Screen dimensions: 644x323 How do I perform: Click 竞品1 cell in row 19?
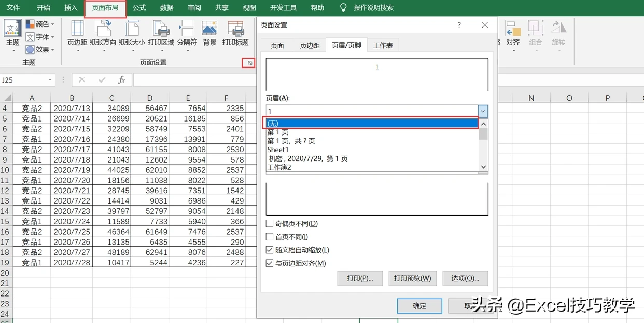pos(32,263)
